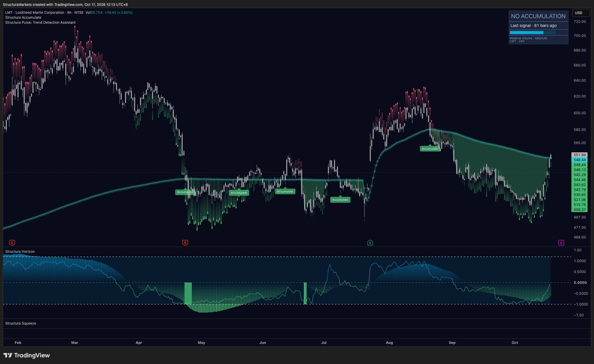Click the Accumulate signal label in late August
The height and width of the screenshot is (364, 594).
430,149
